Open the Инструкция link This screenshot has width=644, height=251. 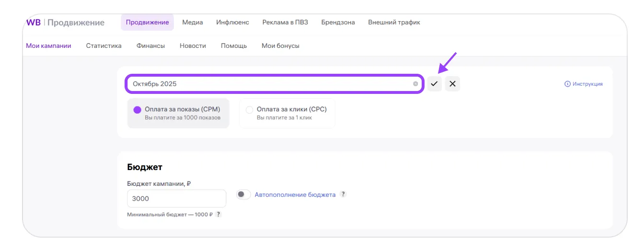click(584, 84)
